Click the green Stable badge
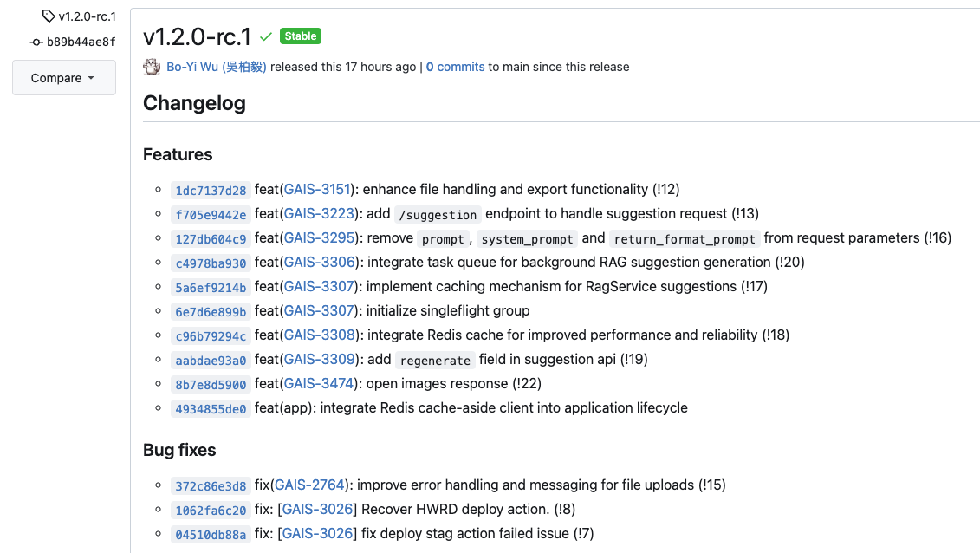 point(301,36)
